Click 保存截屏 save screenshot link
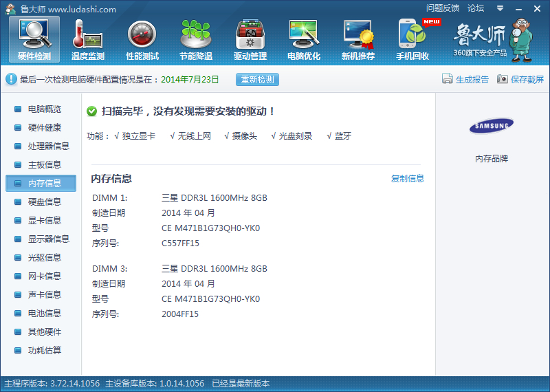Viewport: 550px width, 392px height. click(x=527, y=79)
